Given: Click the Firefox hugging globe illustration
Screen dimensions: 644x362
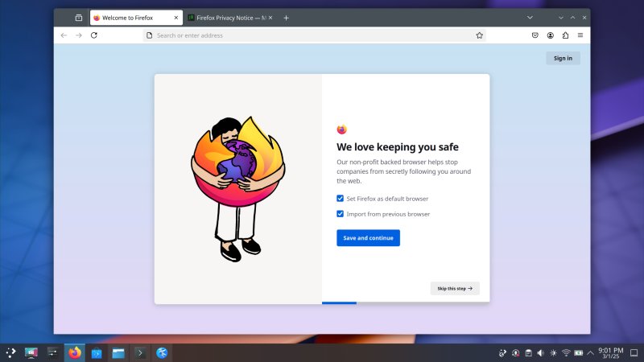Looking at the screenshot, I should click(x=237, y=189).
